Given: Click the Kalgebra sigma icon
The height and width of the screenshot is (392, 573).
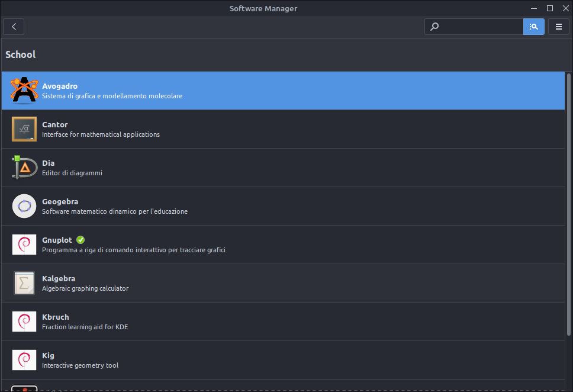Looking at the screenshot, I should [24, 283].
